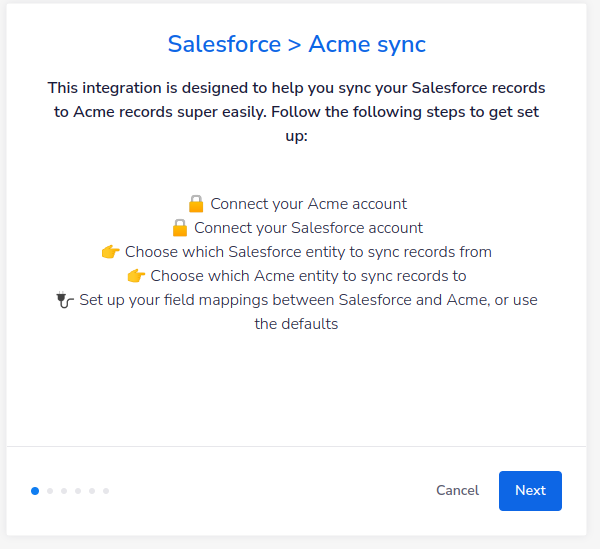
Task: Click the plug icon beside field mappings
Action: point(66,300)
